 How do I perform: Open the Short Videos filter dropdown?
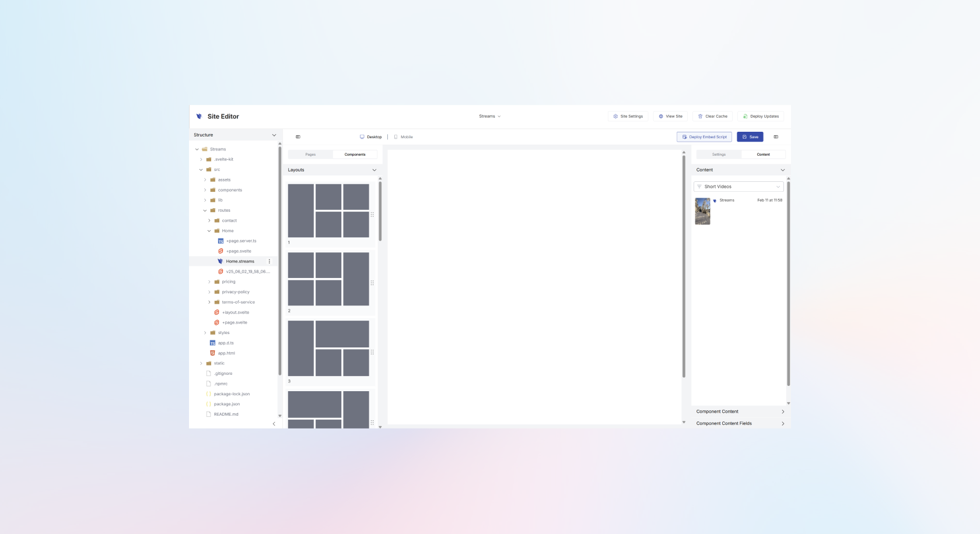click(738, 186)
